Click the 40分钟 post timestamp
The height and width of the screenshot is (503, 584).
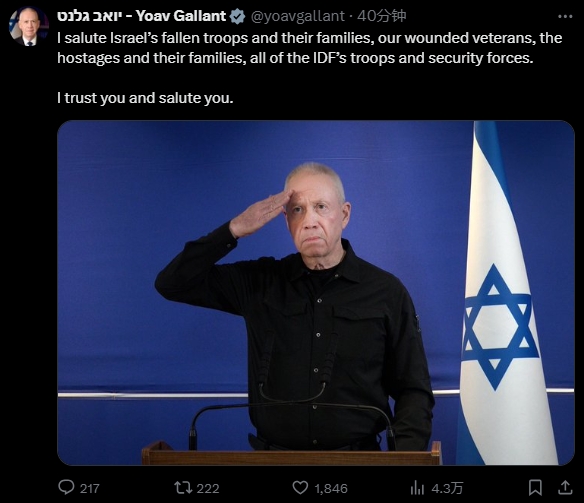(x=381, y=16)
